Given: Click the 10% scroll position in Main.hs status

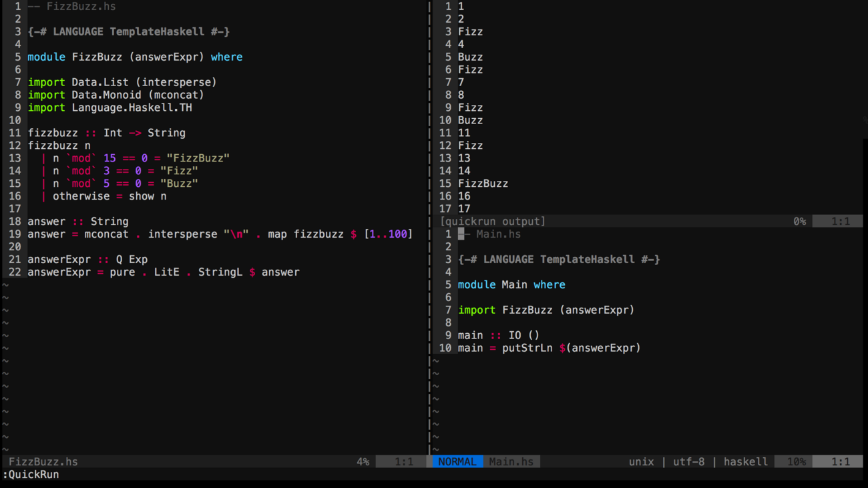Looking at the screenshot, I should (x=795, y=461).
